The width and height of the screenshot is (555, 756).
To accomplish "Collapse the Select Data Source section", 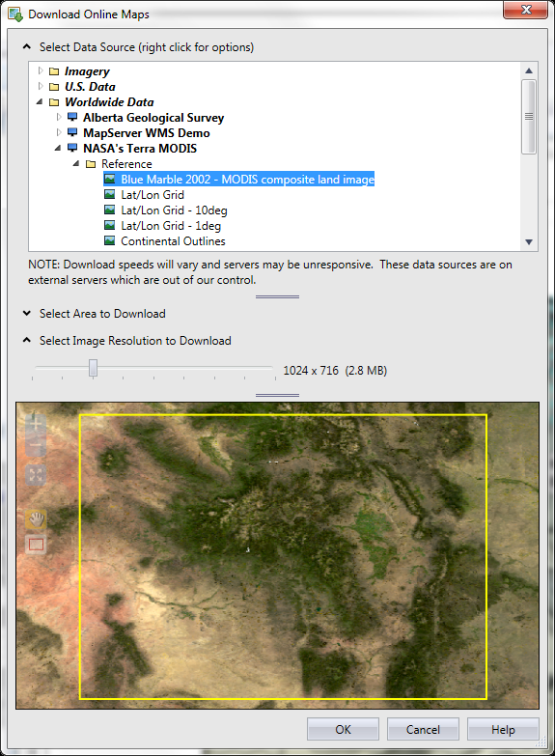I will (x=27, y=46).
